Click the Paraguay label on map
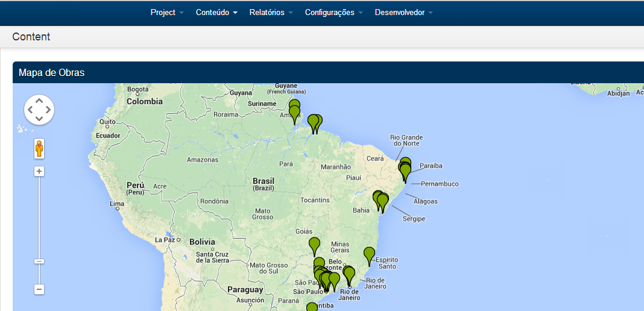The width and height of the screenshot is (644, 311). pos(245,290)
